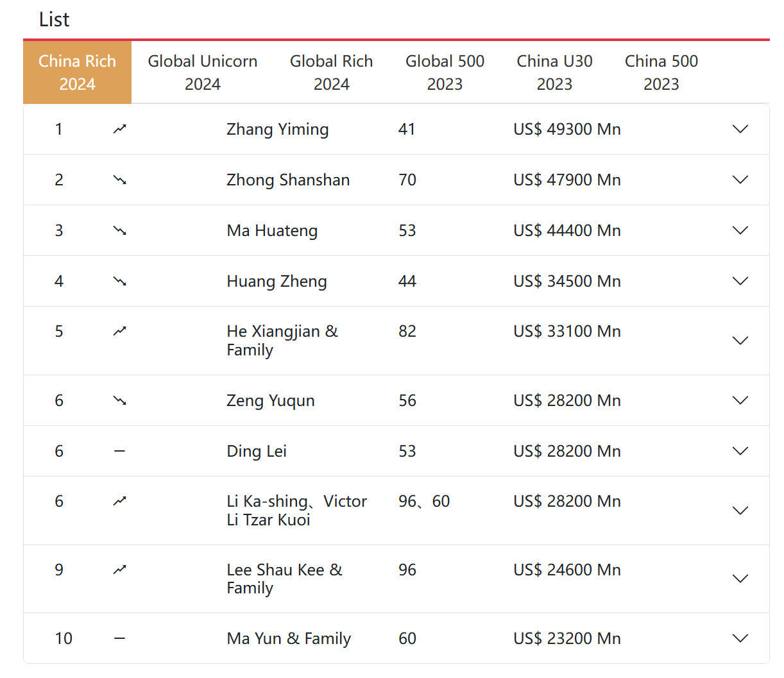This screenshot has width=784, height=678.
Task: Click the wealth value US$ 49300 Mn
Action: tap(566, 129)
